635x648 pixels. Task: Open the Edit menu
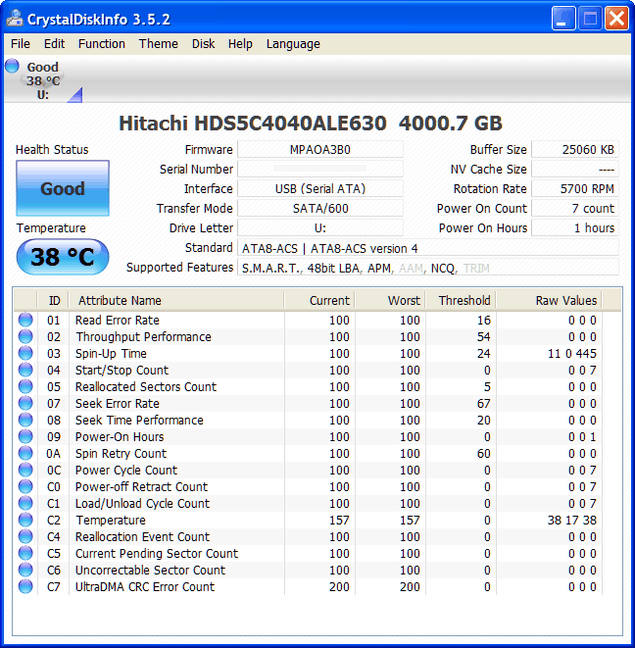pyautogui.click(x=54, y=44)
